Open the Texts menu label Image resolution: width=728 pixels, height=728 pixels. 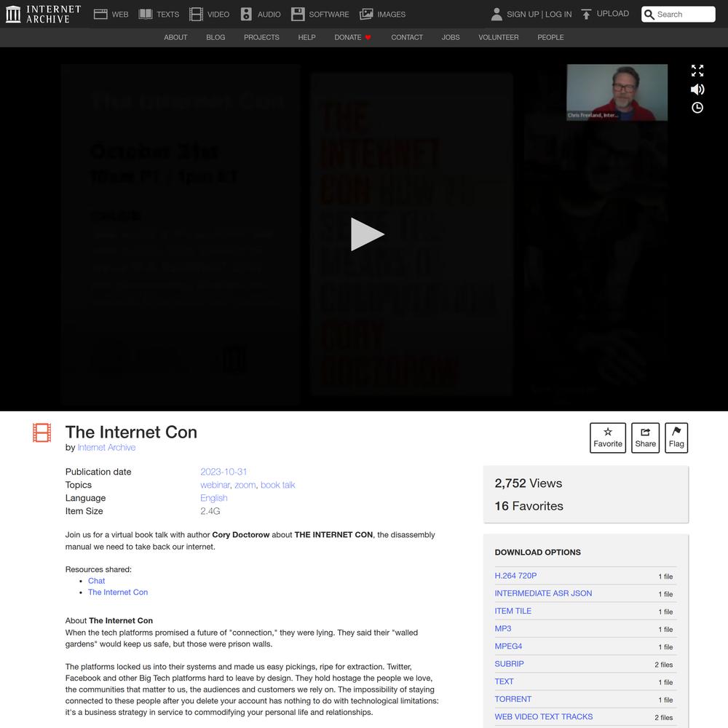click(x=167, y=15)
